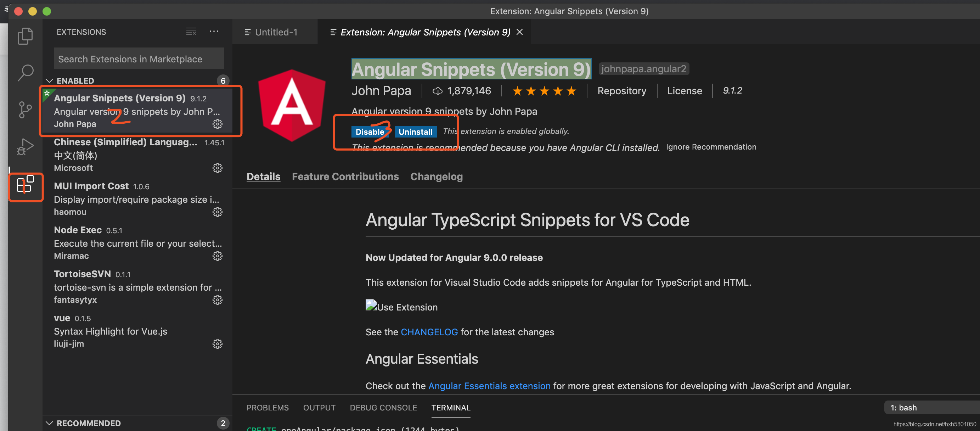Click the Search Extensions in Marketplace field

[x=139, y=59]
